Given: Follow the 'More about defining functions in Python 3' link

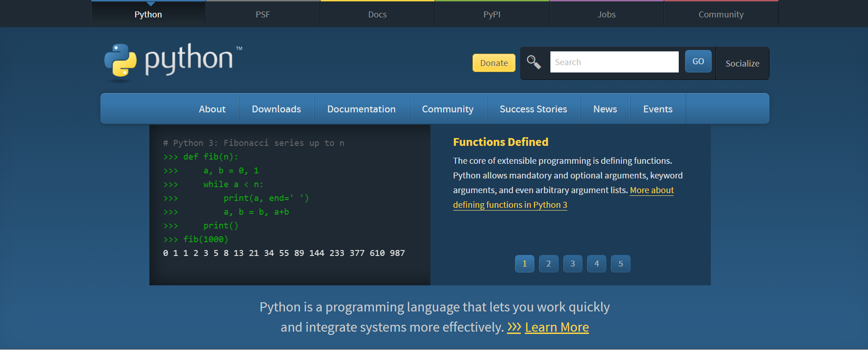Looking at the screenshot, I should click(x=510, y=205).
